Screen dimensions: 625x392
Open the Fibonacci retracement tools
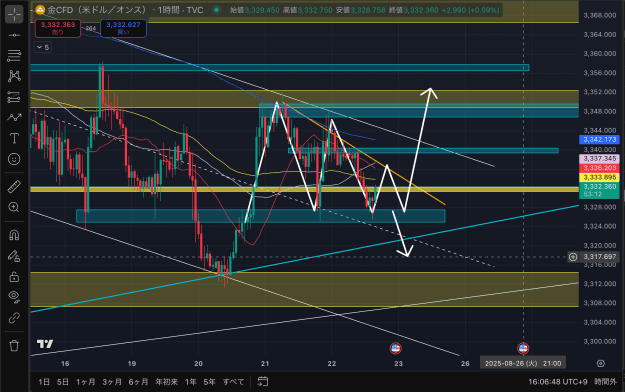coord(14,55)
